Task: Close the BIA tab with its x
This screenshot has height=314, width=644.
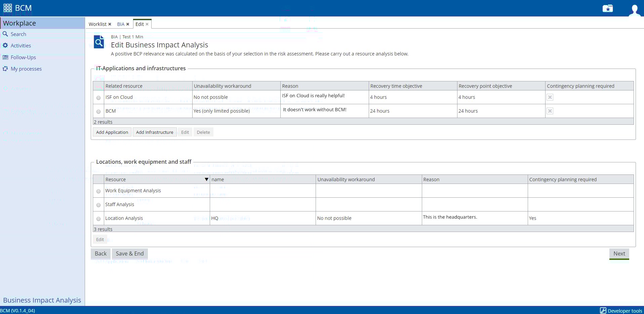Action: point(128,24)
